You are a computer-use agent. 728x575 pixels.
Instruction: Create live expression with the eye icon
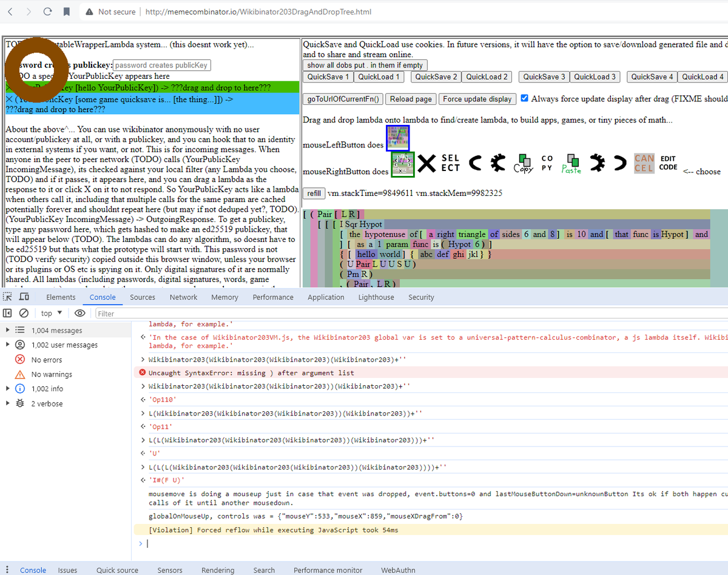tap(79, 313)
